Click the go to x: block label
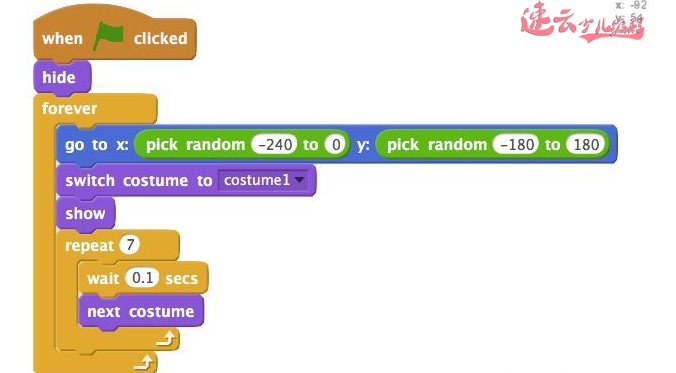Screen dimensions: 676x373 (x=97, y=145)
